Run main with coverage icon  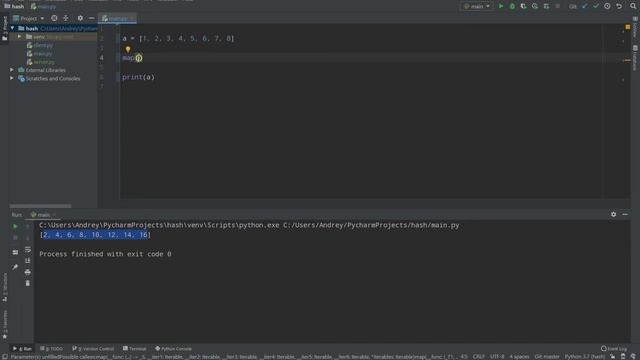524,6
